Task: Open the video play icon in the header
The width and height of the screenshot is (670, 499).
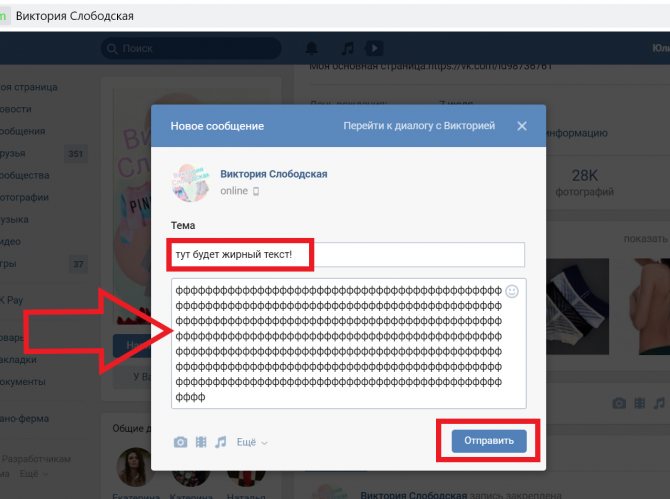Action: [374, 48]
